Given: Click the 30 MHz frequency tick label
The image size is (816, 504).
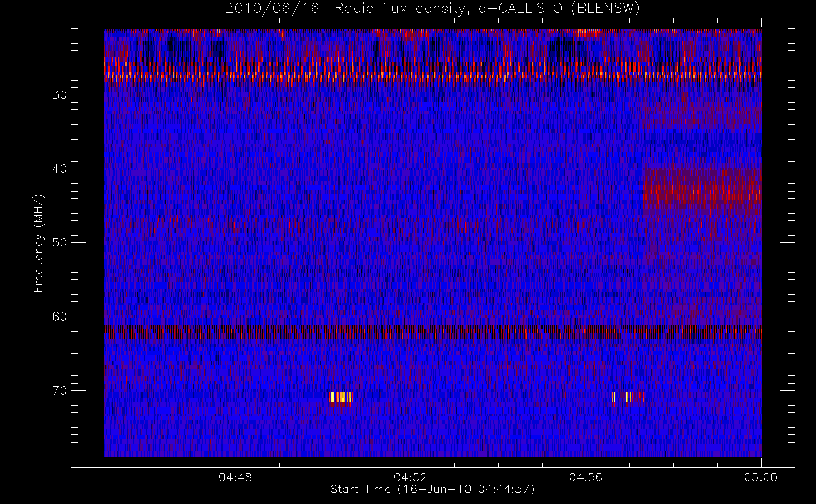Looking at the screenshot, I should (x=60, y=95).
